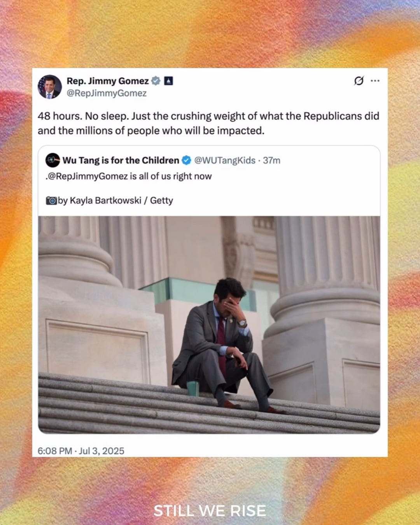Image resolution: width=420 pixels, height=525 pixels.
Task: Click the .@RepJimmyGomez mention in the quoted tweet
Action: click(x=86, y=176)
